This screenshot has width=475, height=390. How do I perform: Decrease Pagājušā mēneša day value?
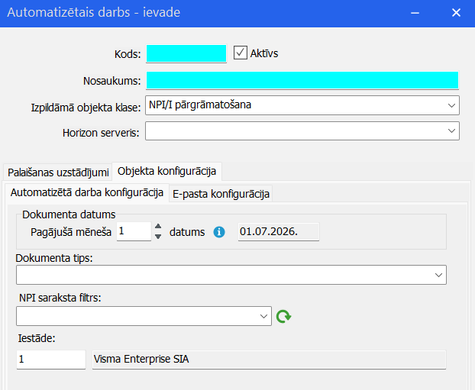[158, 236]
